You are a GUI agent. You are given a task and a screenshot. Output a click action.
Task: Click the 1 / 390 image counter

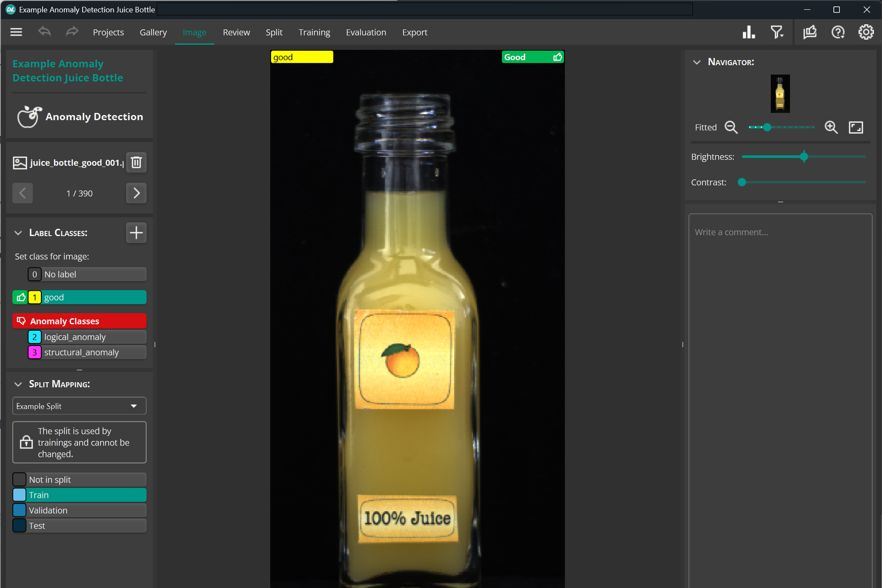click(x=79, y=193)
